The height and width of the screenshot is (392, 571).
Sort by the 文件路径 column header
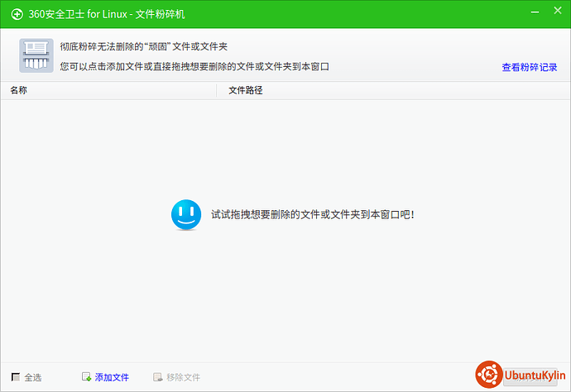coord(246,90)
